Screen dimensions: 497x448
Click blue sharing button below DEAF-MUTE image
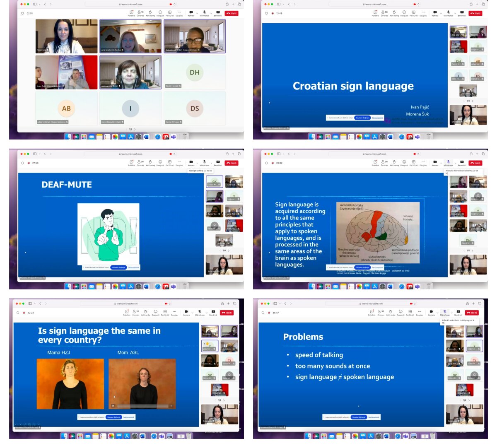click(118, 267)
